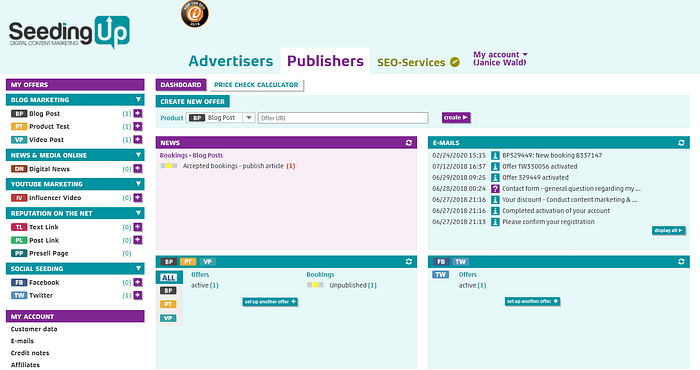Select the ALL filter in offers panel
The height and width of the screenshot is (370, 700).
coord(168,278)
